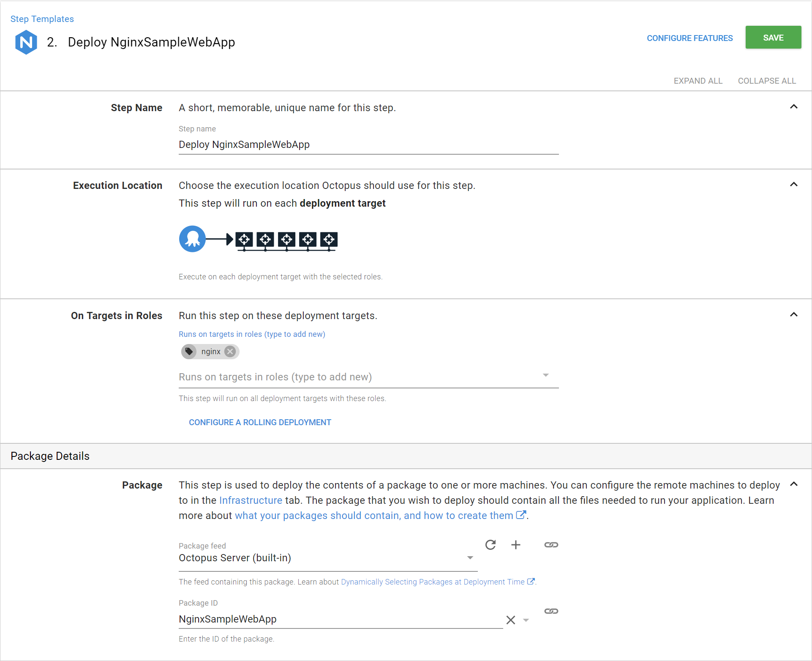Image resolution: width=812 pixels, height=661 pixels.
Task: Bind package feed to a variable
Action: 551,545
